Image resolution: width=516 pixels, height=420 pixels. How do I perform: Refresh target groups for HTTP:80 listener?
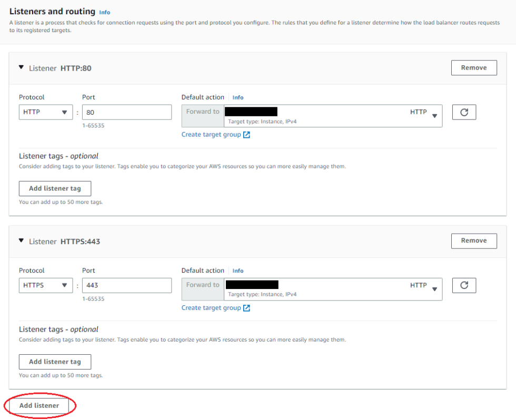464,112
